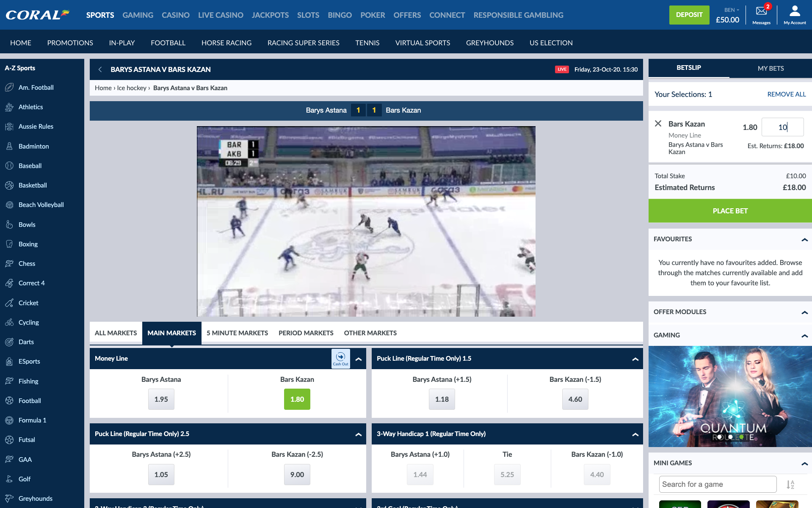Open the Messages envelope icon
Screen dimensions: 812x508
pos(761,11)
